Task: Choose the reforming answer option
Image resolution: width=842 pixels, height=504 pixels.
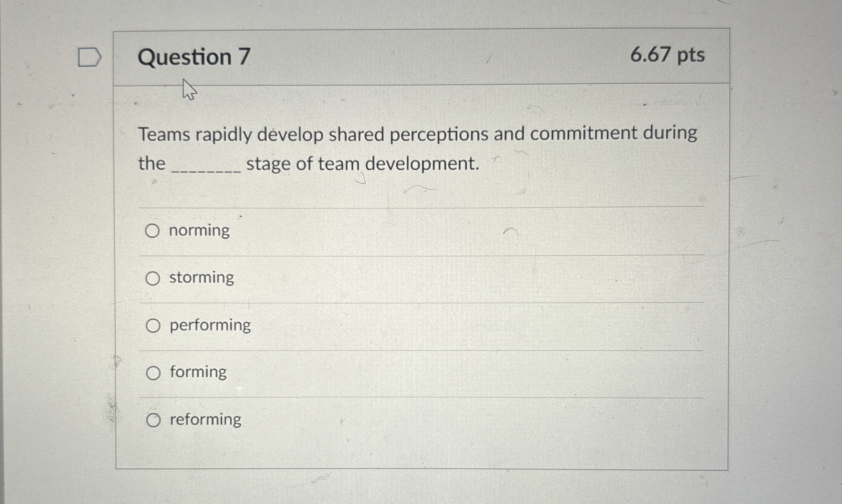Action: [153, 419]
